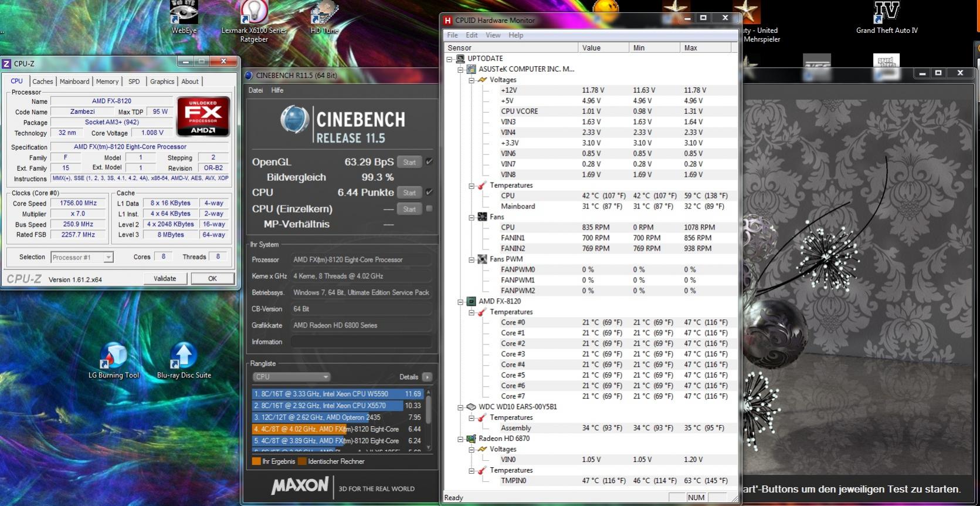The width and height of the screenshot is (980, 506).
Task: Open the Hilfe menu in Cinebench
Action: click(277, 90)
